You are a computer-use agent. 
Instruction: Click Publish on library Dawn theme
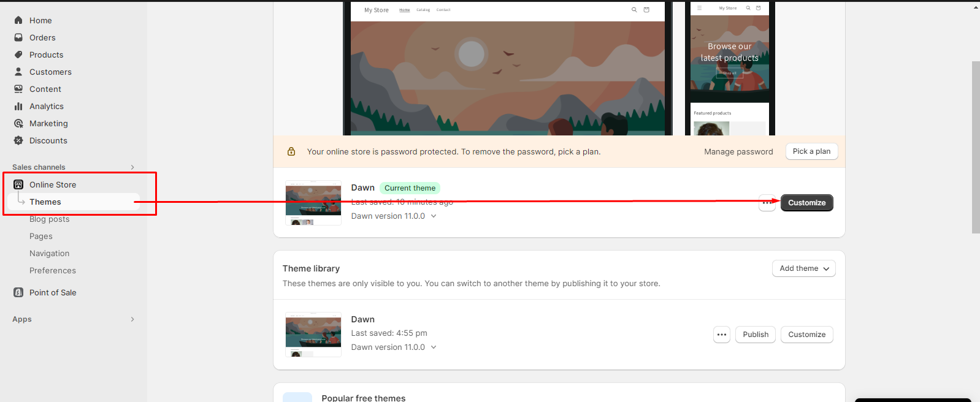(756, 335)
